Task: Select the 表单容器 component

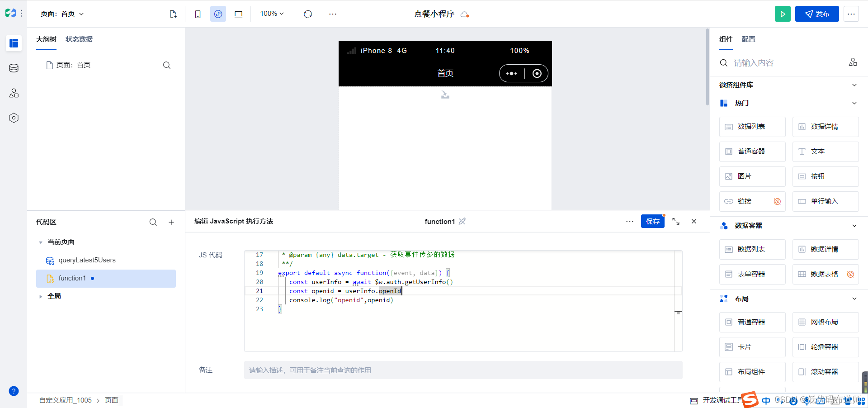Action: click(x=752, y=274)
